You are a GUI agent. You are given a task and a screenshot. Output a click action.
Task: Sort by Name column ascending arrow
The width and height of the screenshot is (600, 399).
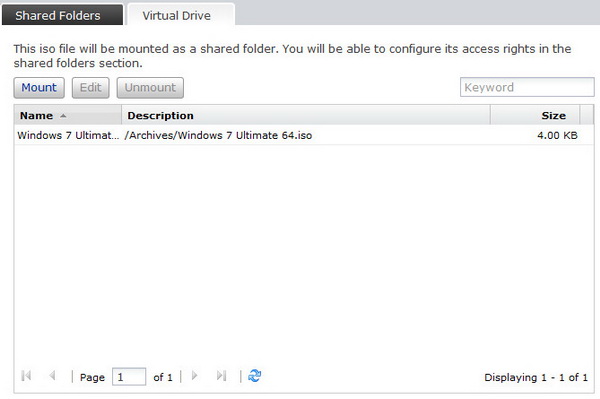coord(63,116)
